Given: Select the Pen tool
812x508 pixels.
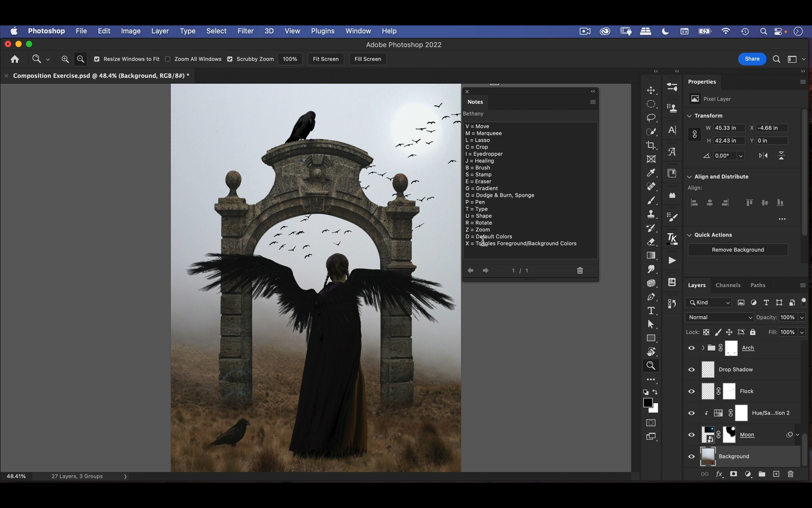Looking at the screenshot, I should tap(651, 297).
